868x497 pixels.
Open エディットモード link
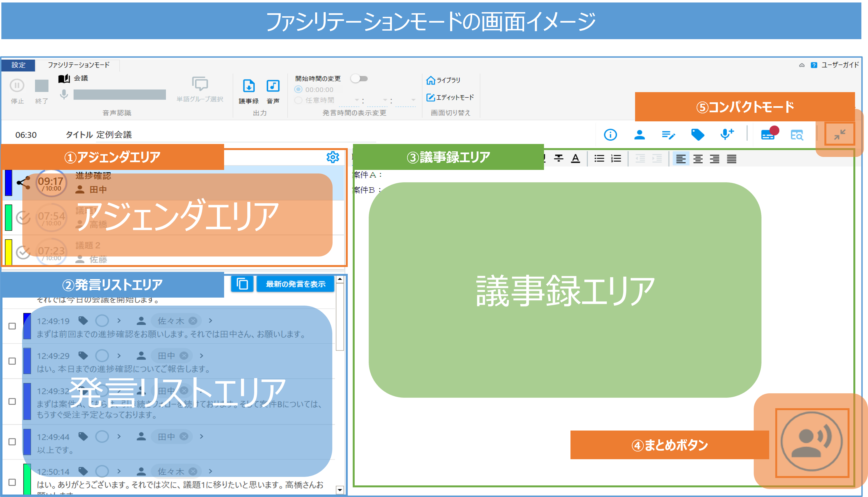[450, 98]
